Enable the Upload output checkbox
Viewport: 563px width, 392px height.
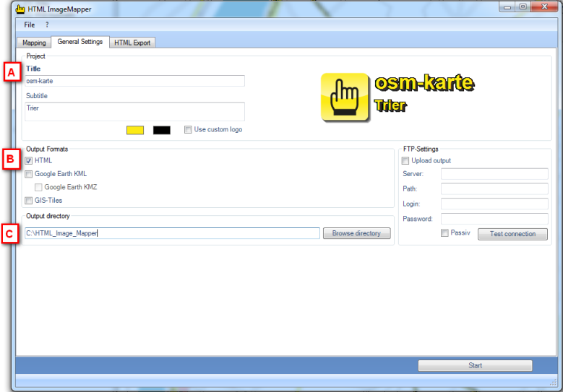[405, 161]
